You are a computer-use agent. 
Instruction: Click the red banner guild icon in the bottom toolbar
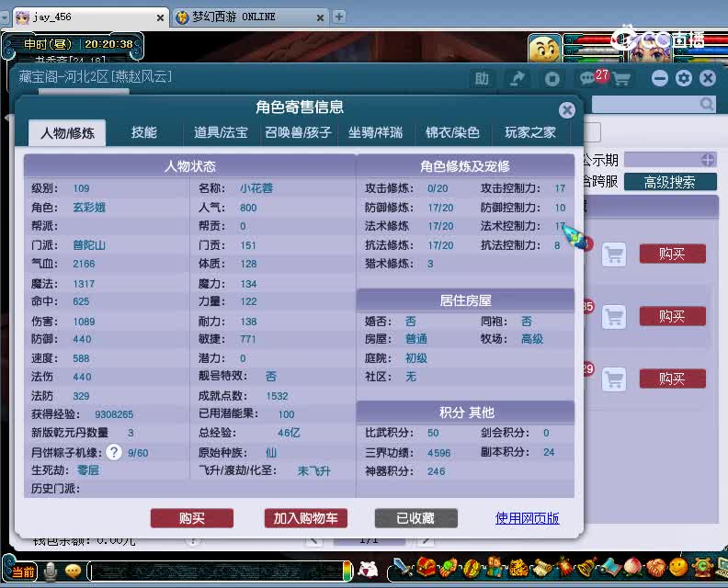coord(563,567)
